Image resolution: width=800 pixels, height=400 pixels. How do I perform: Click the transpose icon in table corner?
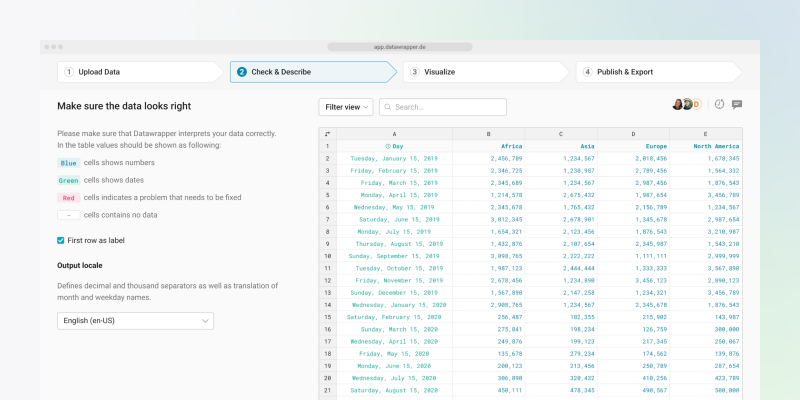click(x=328, y=134)
